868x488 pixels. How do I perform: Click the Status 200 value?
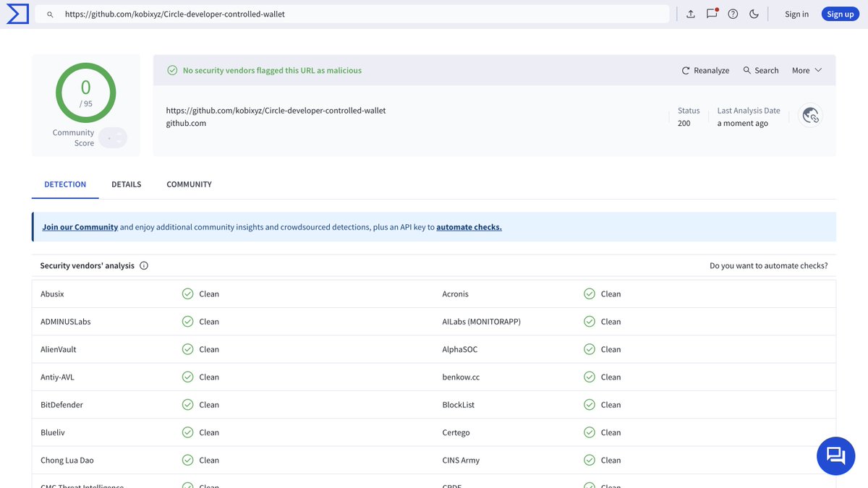684,123
